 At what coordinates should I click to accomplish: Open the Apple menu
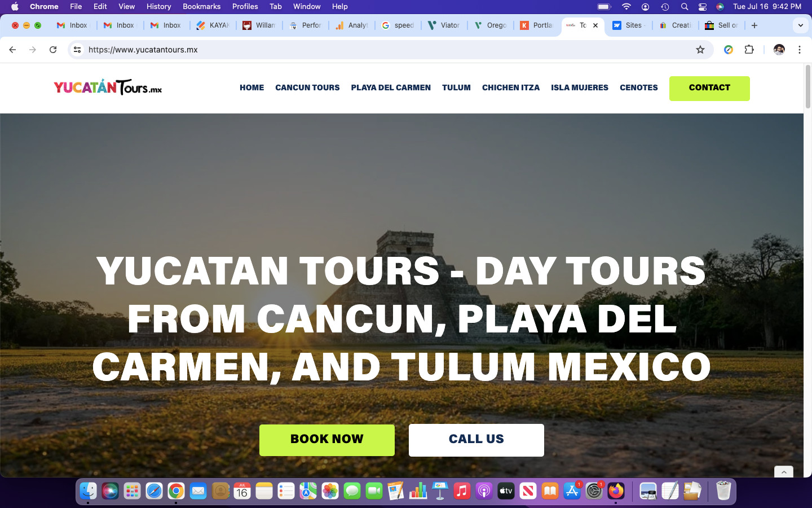(15, 7)
